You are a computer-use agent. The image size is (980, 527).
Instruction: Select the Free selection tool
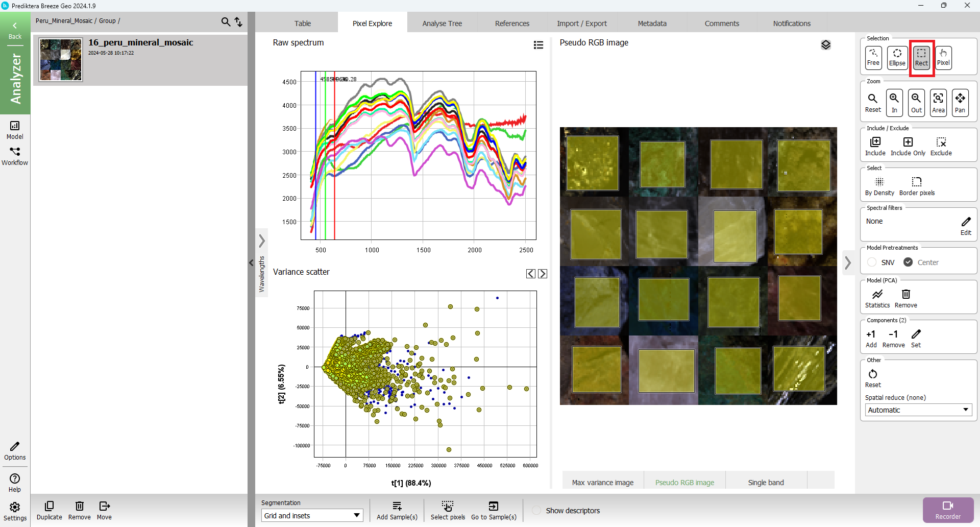(x=873, y=57)
